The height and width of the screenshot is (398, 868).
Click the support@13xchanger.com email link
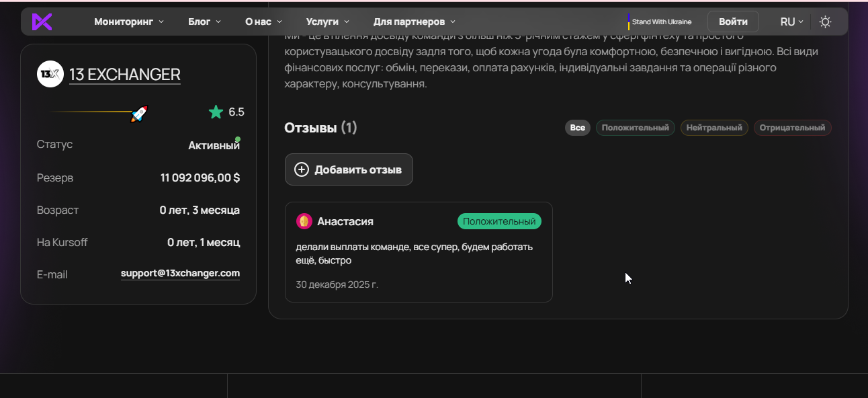click(180, 274)
